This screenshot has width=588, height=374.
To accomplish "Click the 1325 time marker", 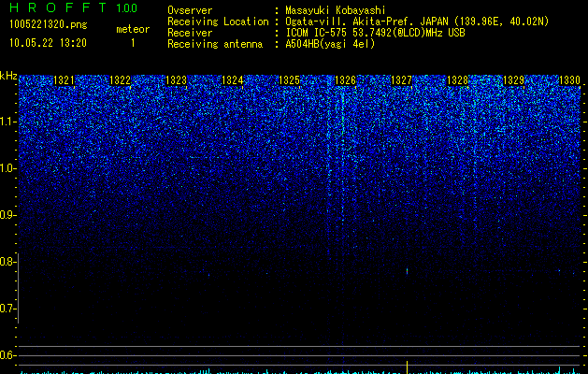I will (x=290, y=80).
